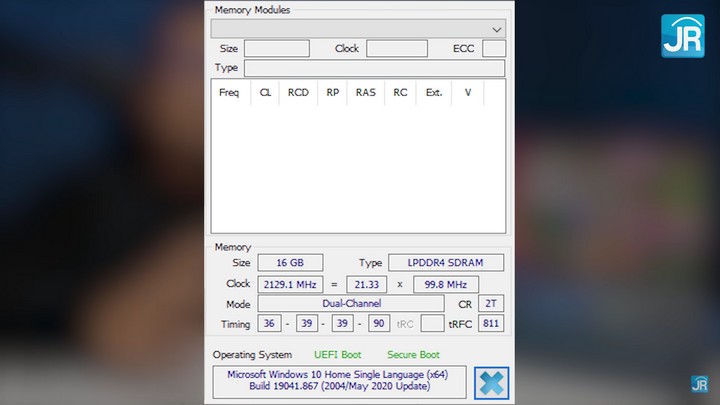This screenshot has width=720, height=405.
Task: Click the Dual-Channel mode value
Action: click(351, 304)
